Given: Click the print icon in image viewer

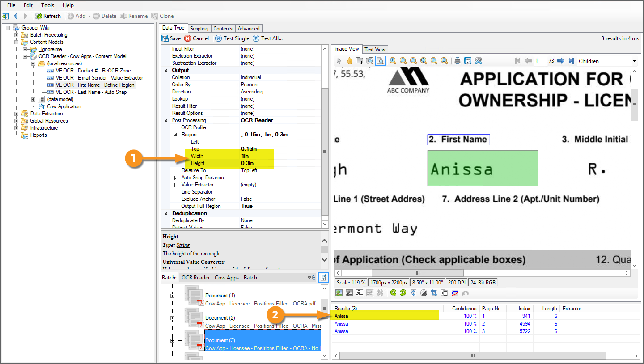Looking at the screenshot, I should [x=457, y=61].
